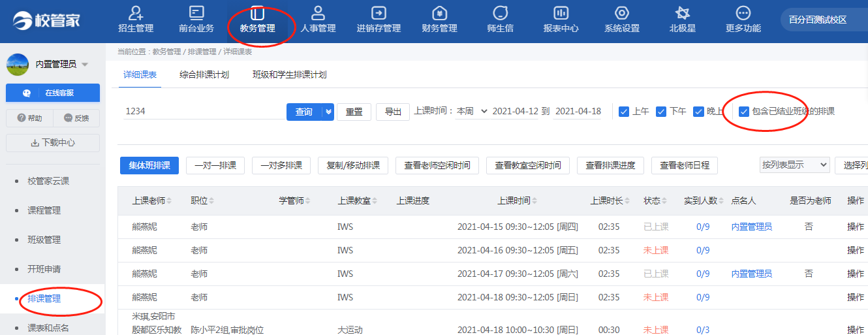Open 排课管理 in sidebar
Image resolution: width=868 pixels, height=335 pixels.
(x=44, y=298)
